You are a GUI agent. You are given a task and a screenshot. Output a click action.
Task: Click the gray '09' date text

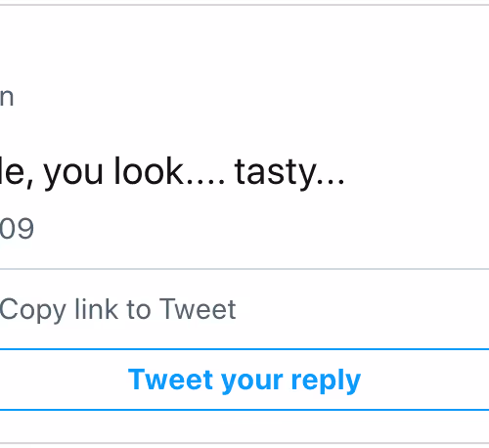[17, 229]
